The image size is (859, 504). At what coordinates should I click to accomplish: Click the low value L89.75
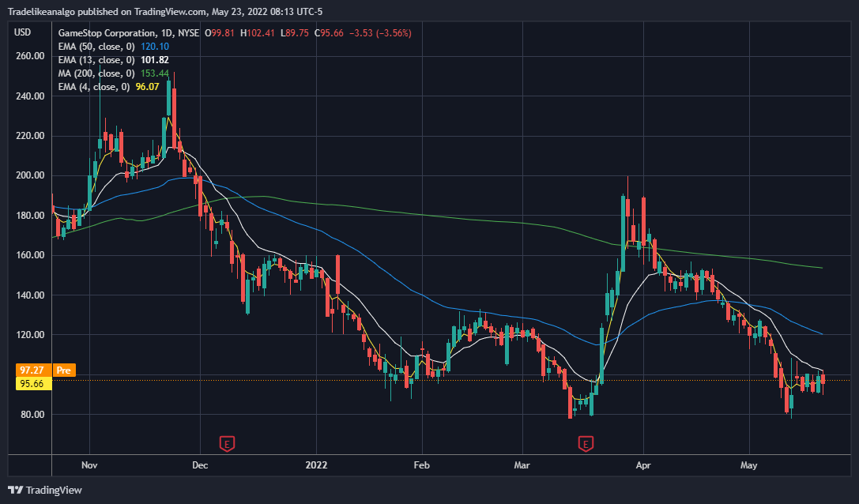[295, 33]
